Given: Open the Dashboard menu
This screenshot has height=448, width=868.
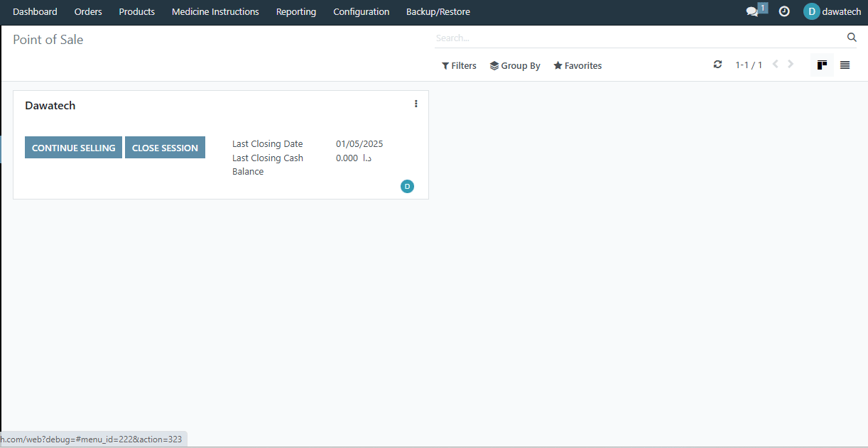Looking at the screenshot, I should 35,11.
